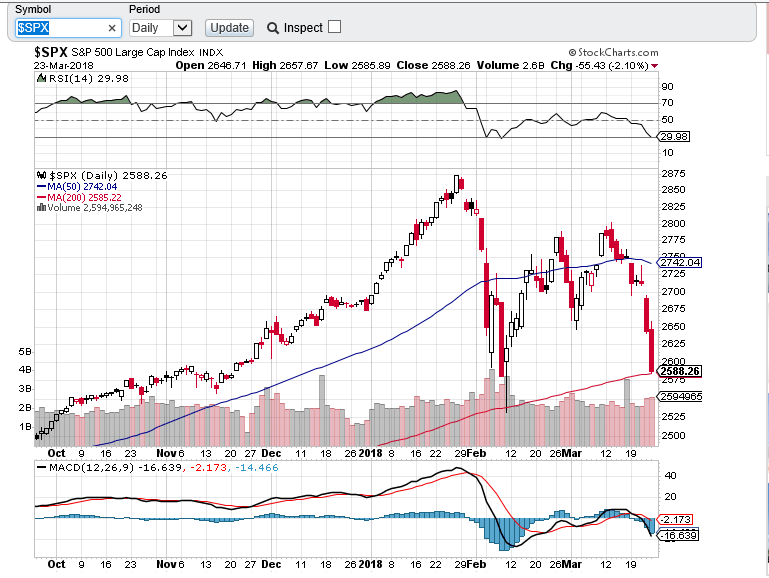Image resolution: width=769 pixels, height=578 pixels.
Task: Click the -2.173 MACD signal label
Action: 675,520
